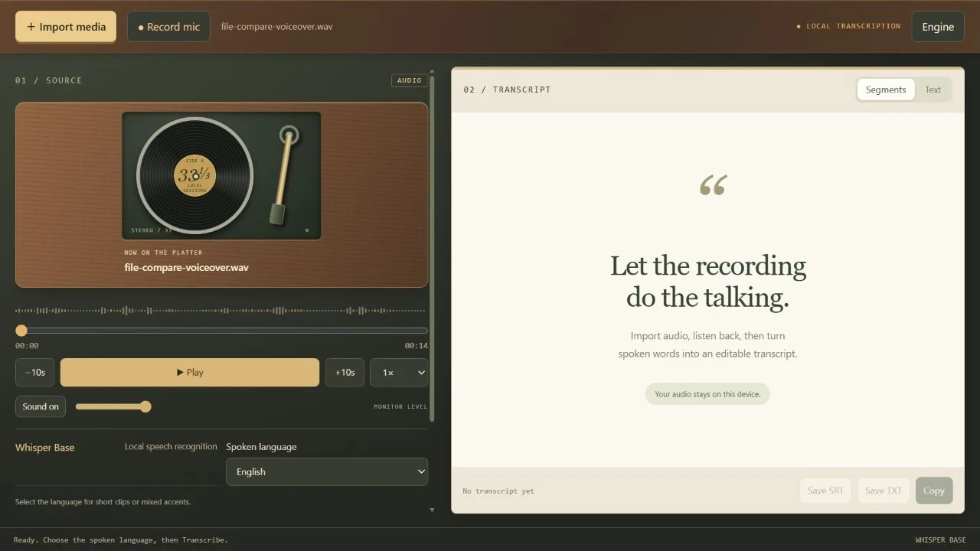Click the large quotation mark icon
The width and height of the screenshot is (980, 551).
pos(713,185)
